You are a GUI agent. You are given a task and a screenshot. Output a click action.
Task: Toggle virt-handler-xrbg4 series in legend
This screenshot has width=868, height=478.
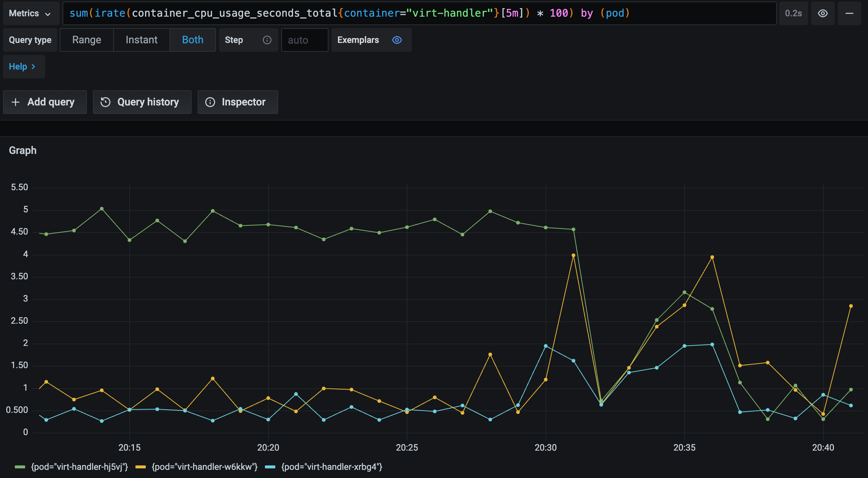click(x=332, y=467)
